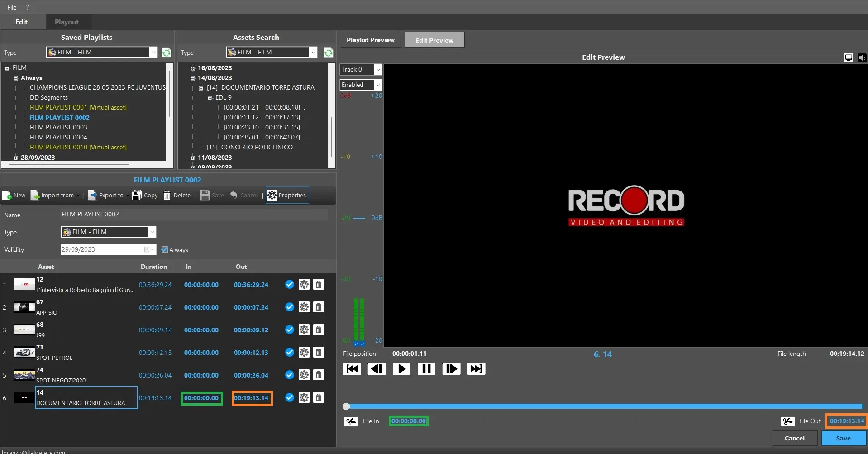The width and height of the screenshot is (868, 454).
Task: Switch to the Playout tab
Action: coord(67,22)
